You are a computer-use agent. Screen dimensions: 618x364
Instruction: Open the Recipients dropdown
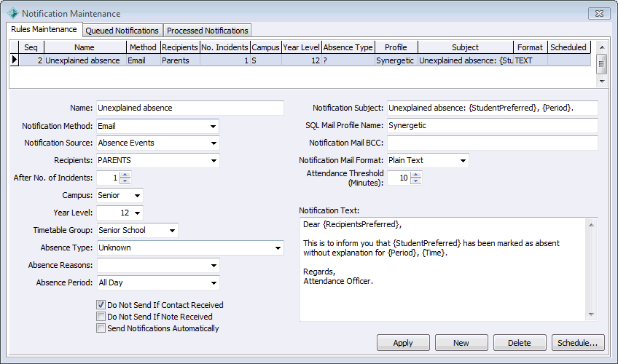pos(214,161)
